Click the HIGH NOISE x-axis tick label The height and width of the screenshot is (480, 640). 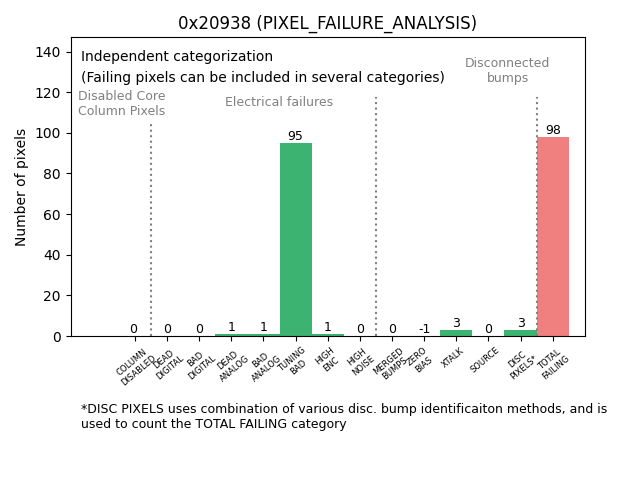click(x=359, y=363)
